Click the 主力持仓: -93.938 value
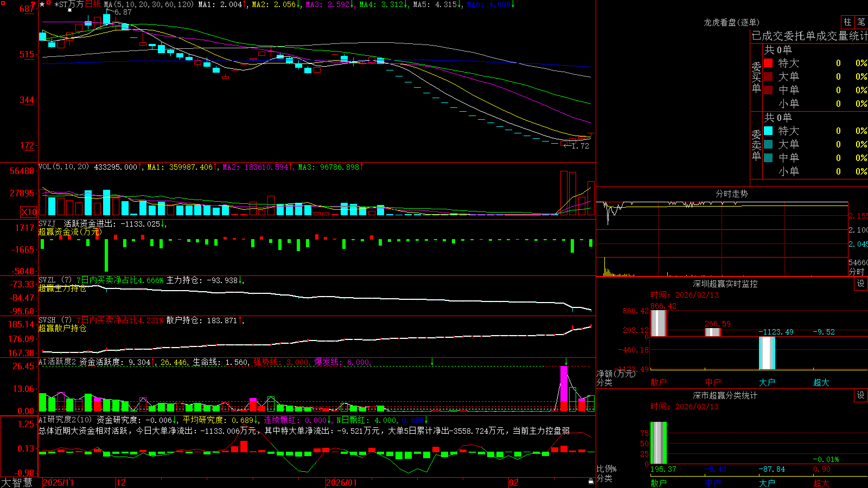Image resolution: width=868 pixels, height=488 pixels. pyautogui.click(x=202, y=280)
